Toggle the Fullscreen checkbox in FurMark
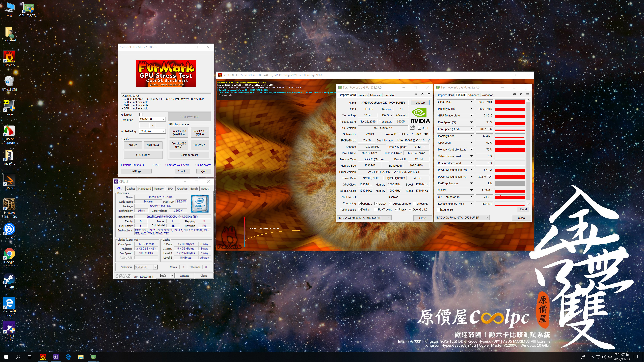 (141, 115)
